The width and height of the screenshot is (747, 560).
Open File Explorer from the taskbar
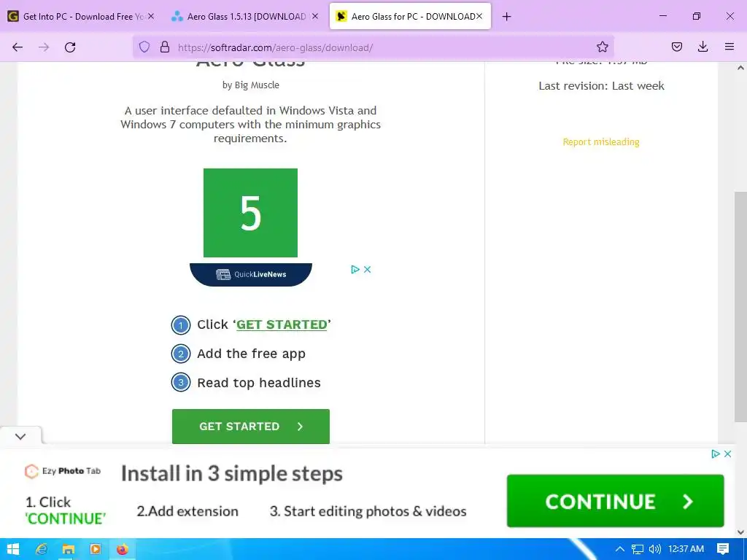pyautogui.click(x=68, y=549)
